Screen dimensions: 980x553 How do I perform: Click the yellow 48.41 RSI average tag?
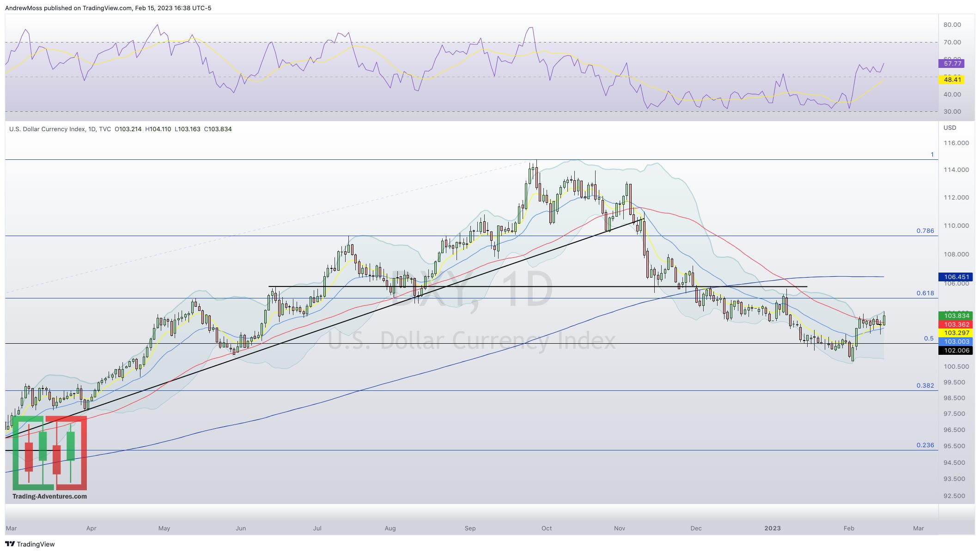952,80
